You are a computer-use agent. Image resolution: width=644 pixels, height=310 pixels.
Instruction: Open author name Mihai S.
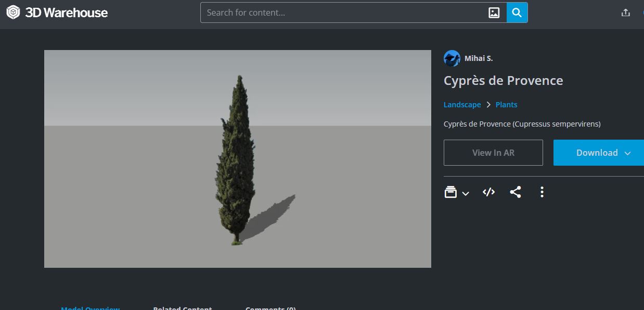click(479, 58)
